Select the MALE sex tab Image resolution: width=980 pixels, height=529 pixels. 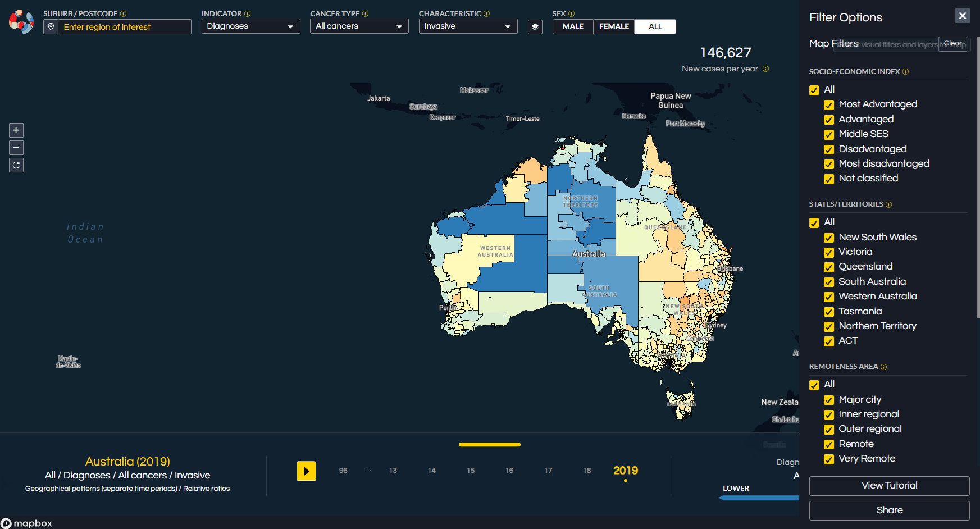pos(573,26)
